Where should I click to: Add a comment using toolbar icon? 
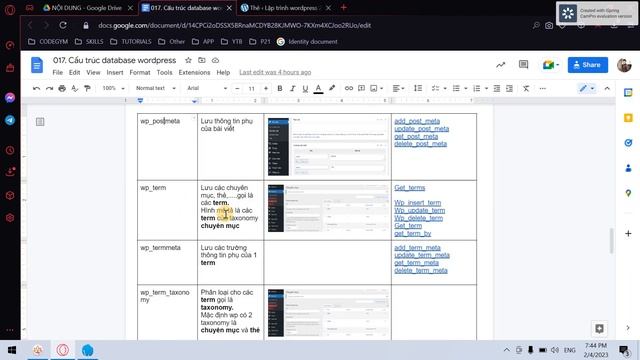[x=361, y=88]
